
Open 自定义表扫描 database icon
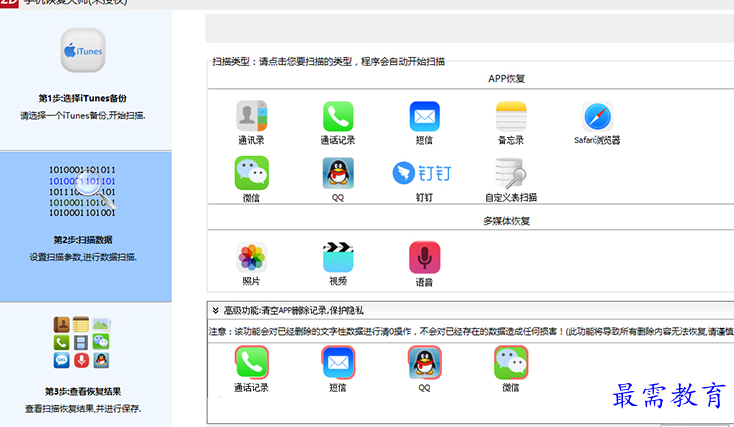tap(511, 173)
